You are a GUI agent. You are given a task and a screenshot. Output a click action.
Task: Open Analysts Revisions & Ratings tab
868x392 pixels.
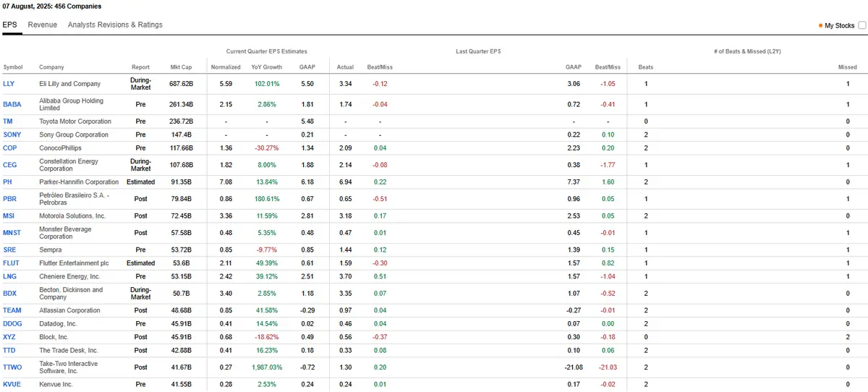[x=115, y=25]
